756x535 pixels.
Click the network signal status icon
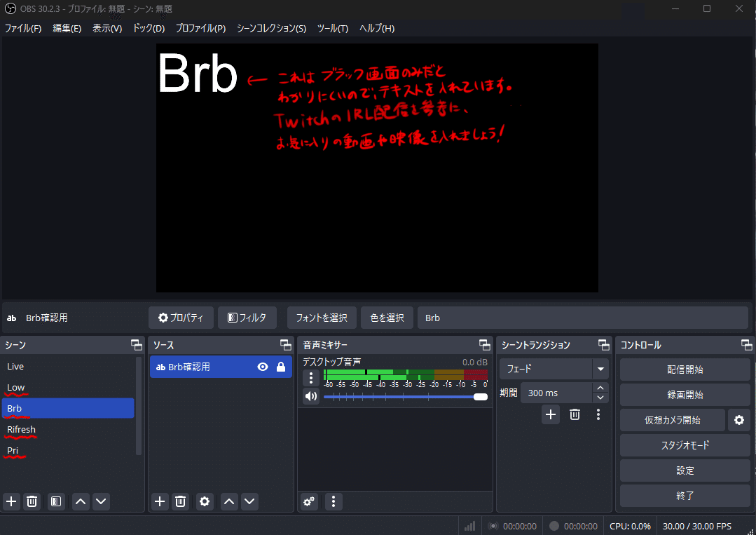[469, 526]
